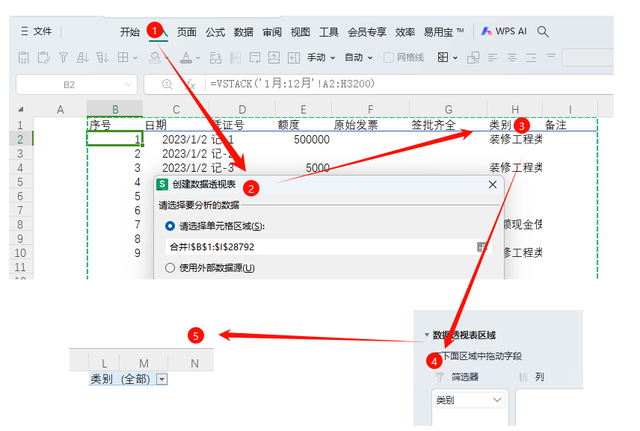Click the 装修工程类 cell in row 2

[x=516, y=140]
